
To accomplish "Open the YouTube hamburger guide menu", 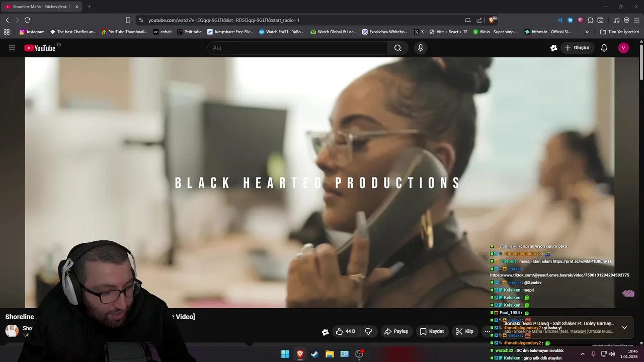I will coord(12,48).
